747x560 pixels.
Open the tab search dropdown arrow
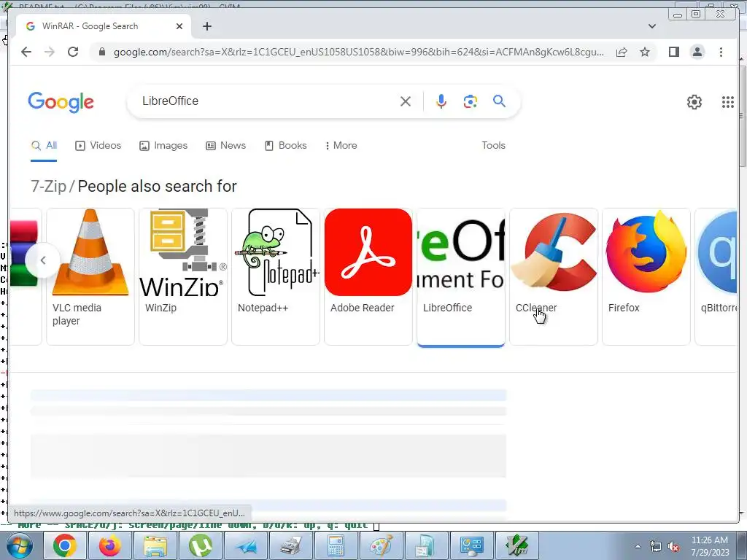[651, 26]
